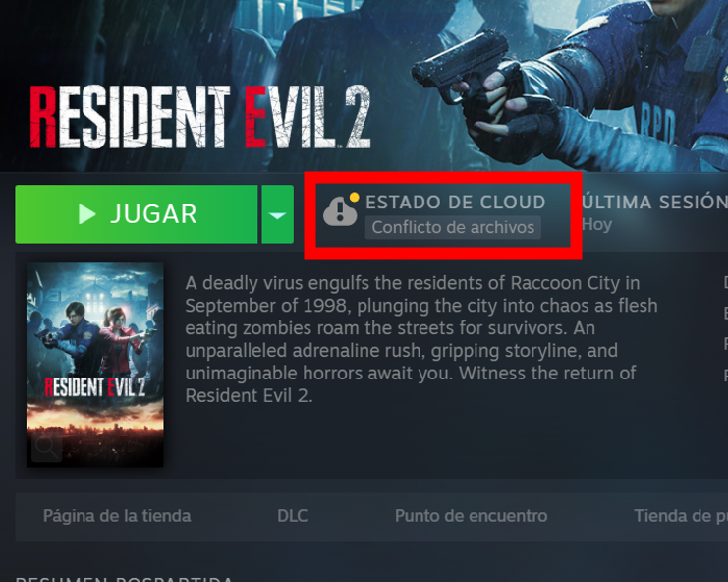Click the Hoy last session value

(597, 225)
